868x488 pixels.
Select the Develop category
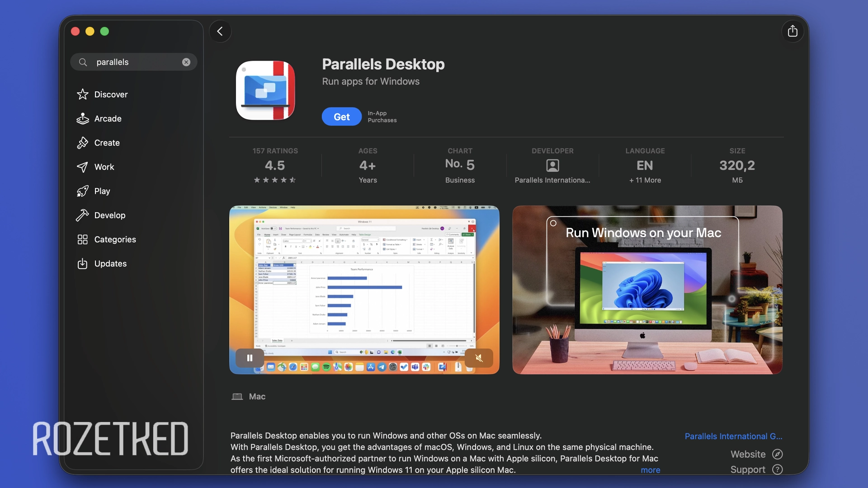[x=109, y=216]
